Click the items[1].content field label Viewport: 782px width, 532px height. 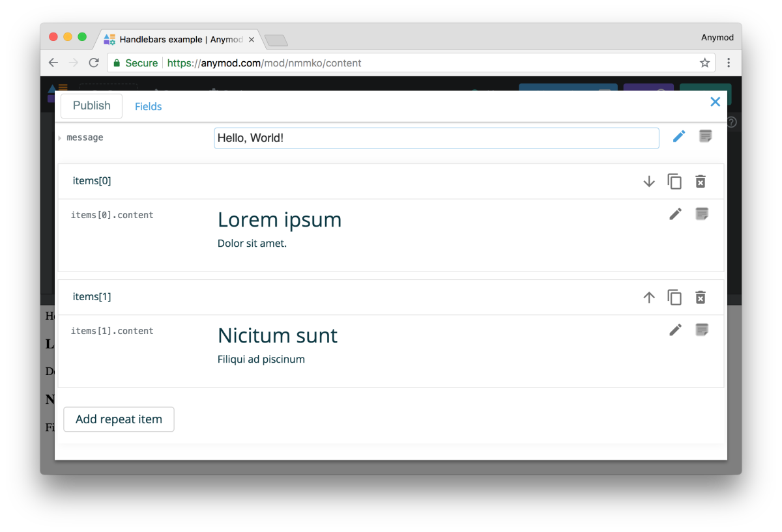point(112,331)
